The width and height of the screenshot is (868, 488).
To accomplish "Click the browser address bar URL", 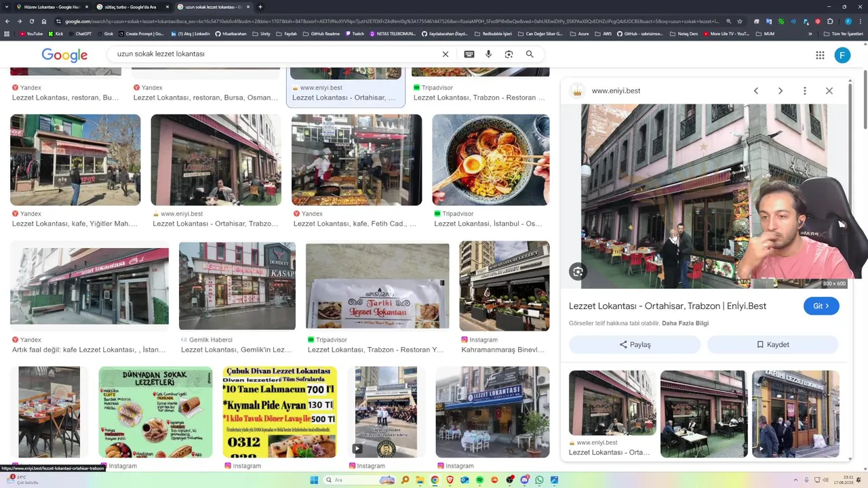I will tap(392, 21).
